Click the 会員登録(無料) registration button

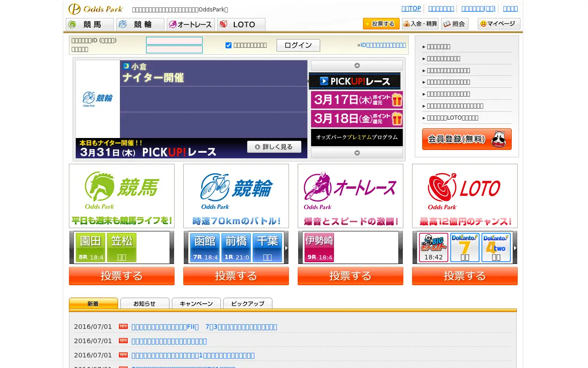467,139
